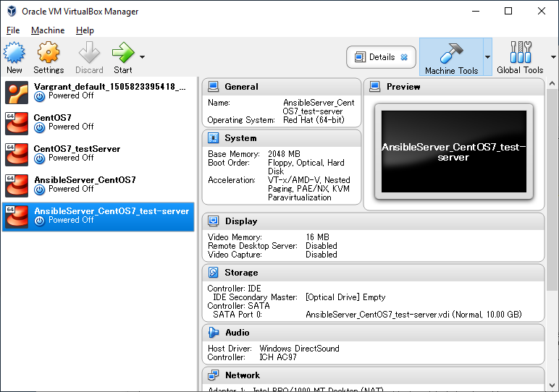Click CentOS7_testServer red hat icon

click(x=17, y=155)
